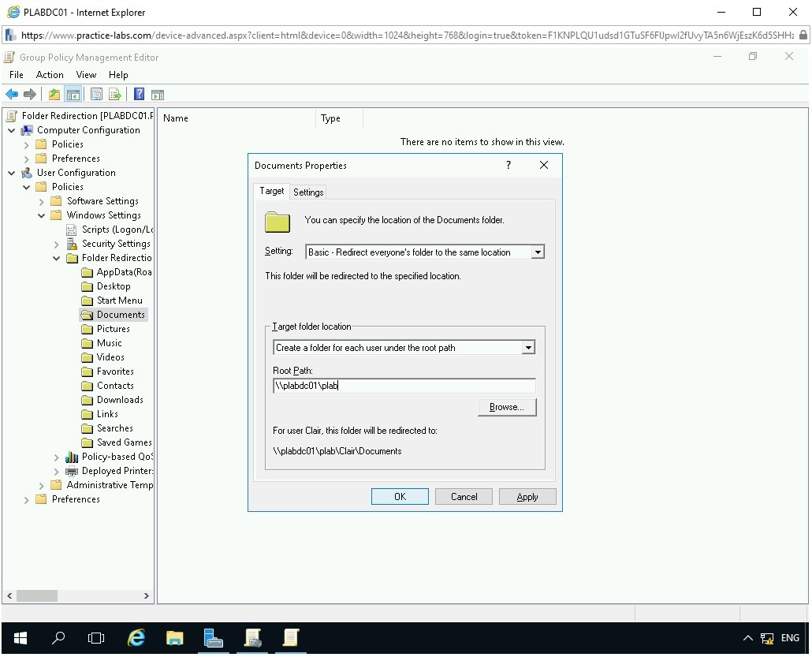Open File Explorer from the taskbar

click(174, 638)
